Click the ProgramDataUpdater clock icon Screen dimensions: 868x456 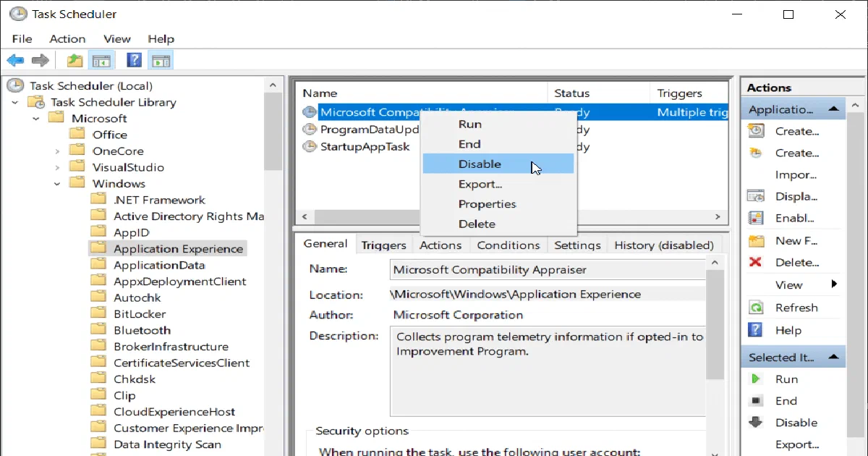point(310,130)
